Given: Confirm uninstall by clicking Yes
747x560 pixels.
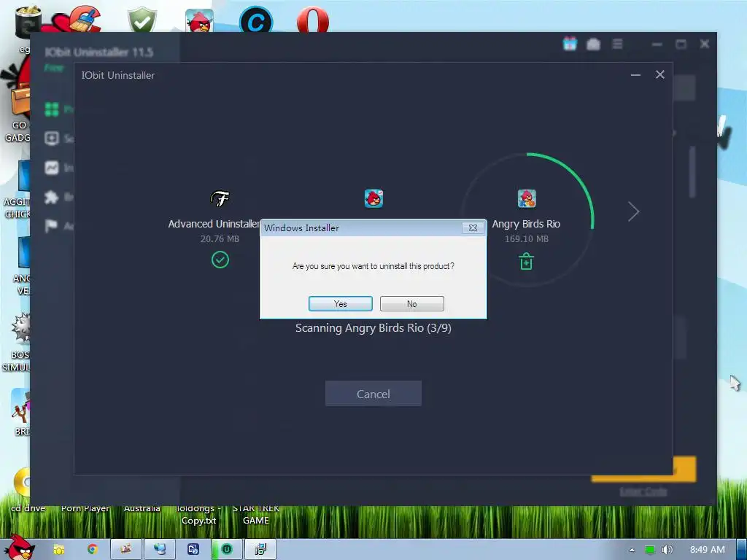Looking at the screenshot, I should tap(340, 304).
